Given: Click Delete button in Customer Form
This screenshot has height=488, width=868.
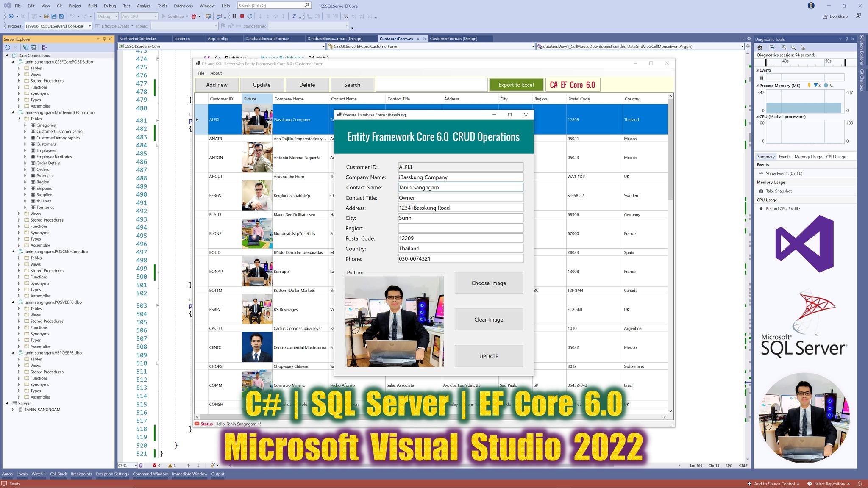Looking at the screenshot, I should tap(307, 85).
